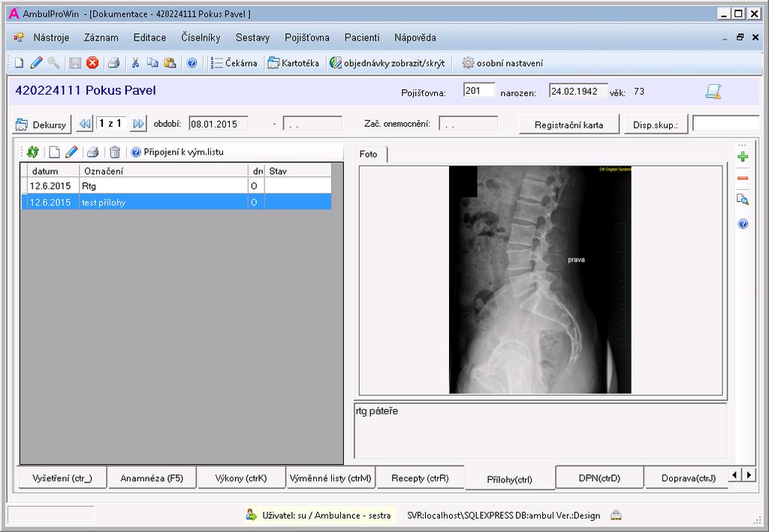
Task: Open the Editace menu
Action: [x=149, y=38]
